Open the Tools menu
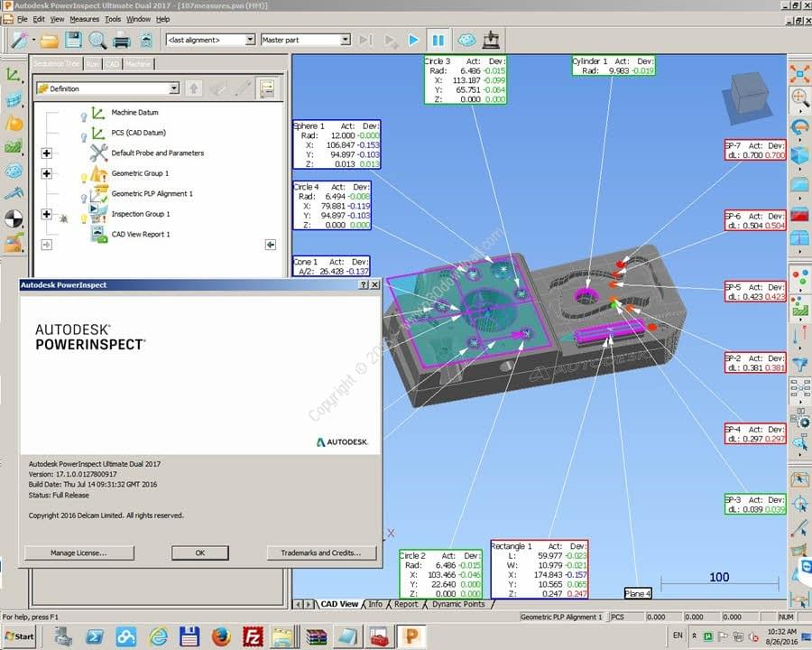Image resolution: width=812 pixels, height=650 pixels. click(113, 19)
